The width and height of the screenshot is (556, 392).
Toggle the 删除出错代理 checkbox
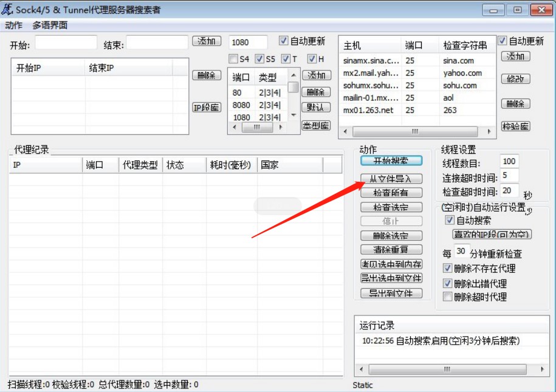(447, 283)
